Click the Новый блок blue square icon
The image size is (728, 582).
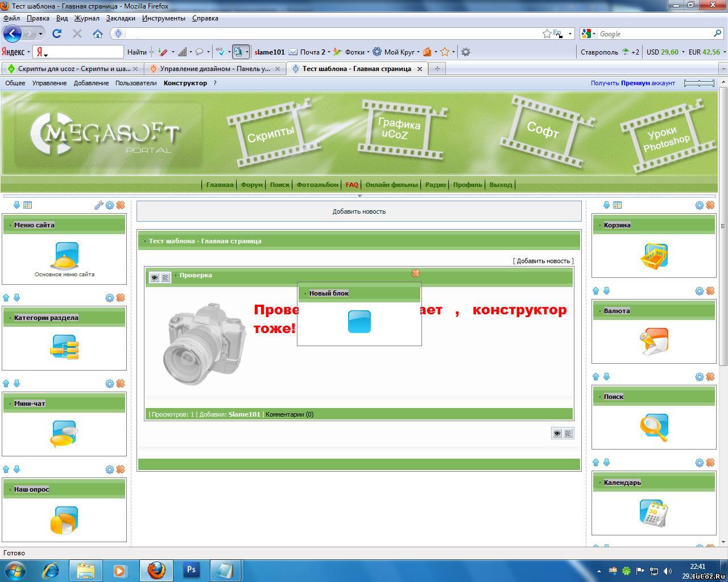click(359, 322)
